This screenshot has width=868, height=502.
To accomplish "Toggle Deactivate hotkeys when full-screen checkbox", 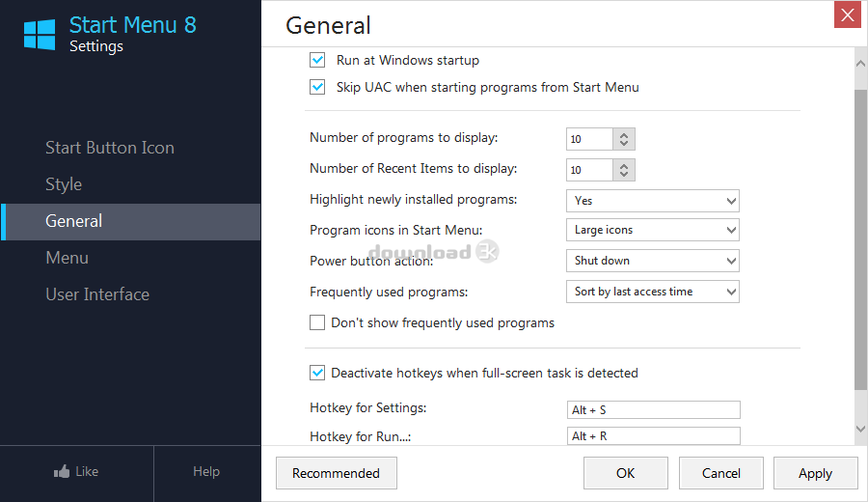I will pos(317,373).
